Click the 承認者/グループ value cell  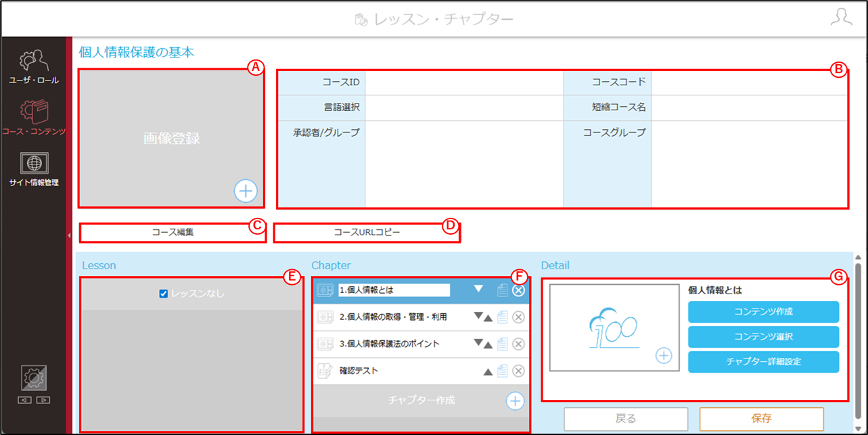coord(464,163)
